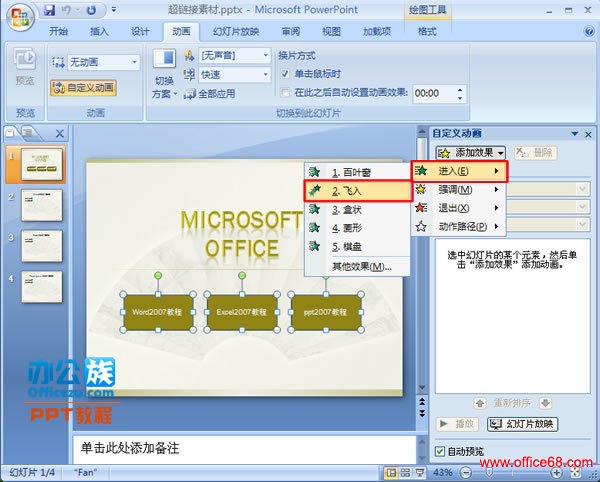Enable 在此之后自动设置动画效果 checkbox

[x=285, y=93]
